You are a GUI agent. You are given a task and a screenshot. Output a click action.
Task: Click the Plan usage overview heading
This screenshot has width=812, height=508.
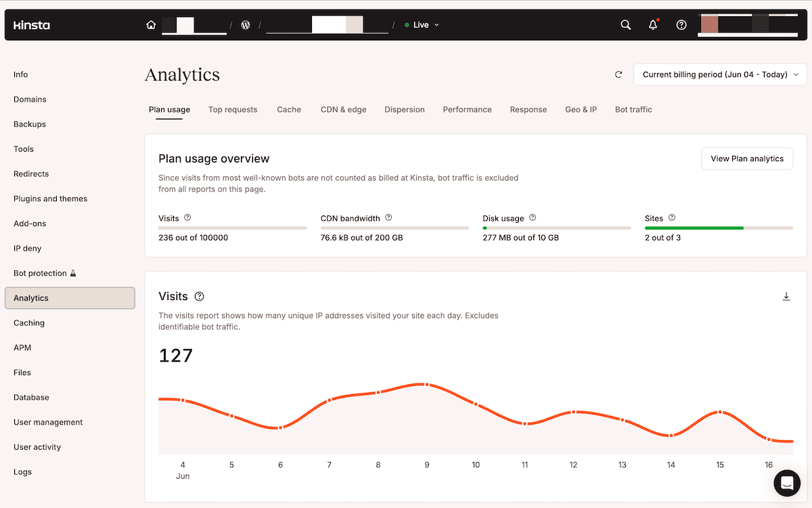(214, 158)
